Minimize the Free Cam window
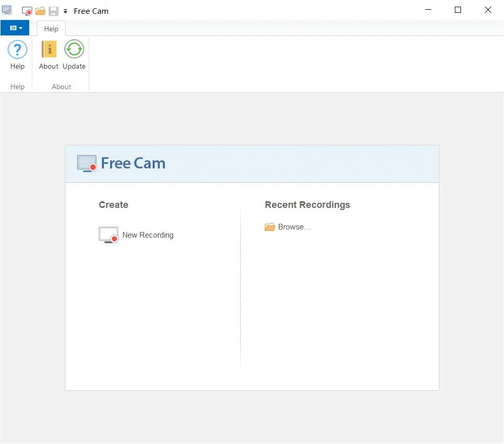This screenshot has height=444, width=504. (428, 10)
